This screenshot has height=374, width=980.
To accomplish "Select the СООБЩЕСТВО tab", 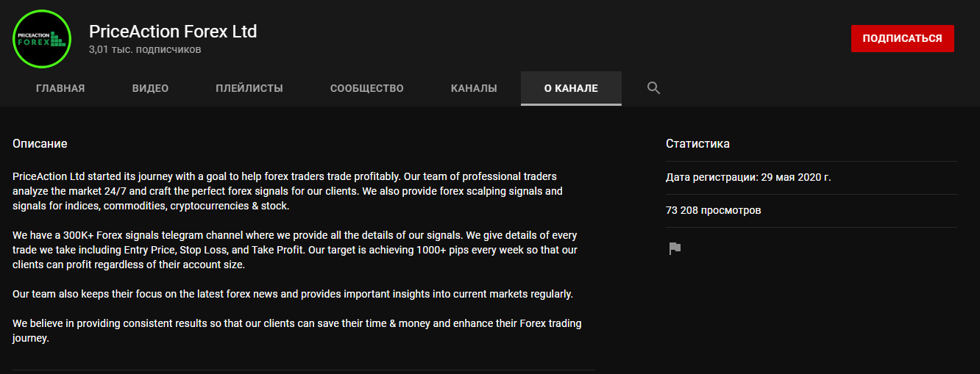I will [x=366, y=88].
